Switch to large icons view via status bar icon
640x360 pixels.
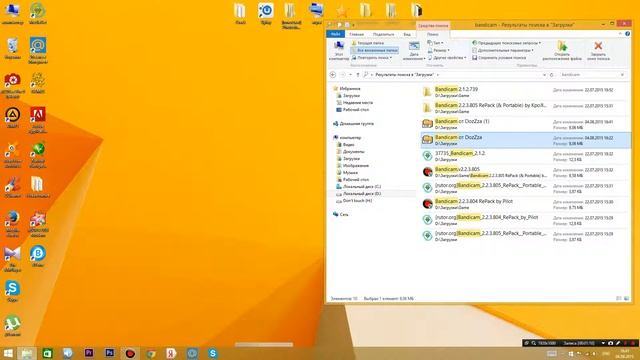pyautogui.click(x=626, y=299)
